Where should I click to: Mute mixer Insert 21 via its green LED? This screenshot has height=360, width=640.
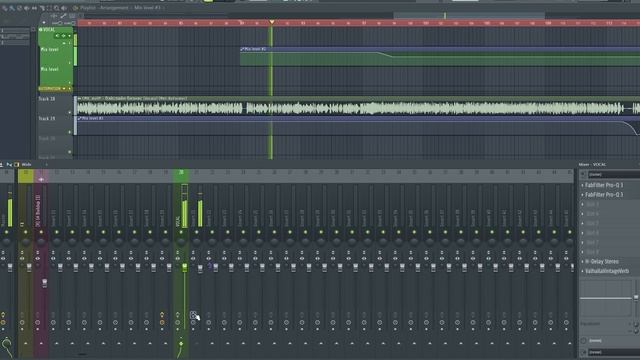point(196,232)
